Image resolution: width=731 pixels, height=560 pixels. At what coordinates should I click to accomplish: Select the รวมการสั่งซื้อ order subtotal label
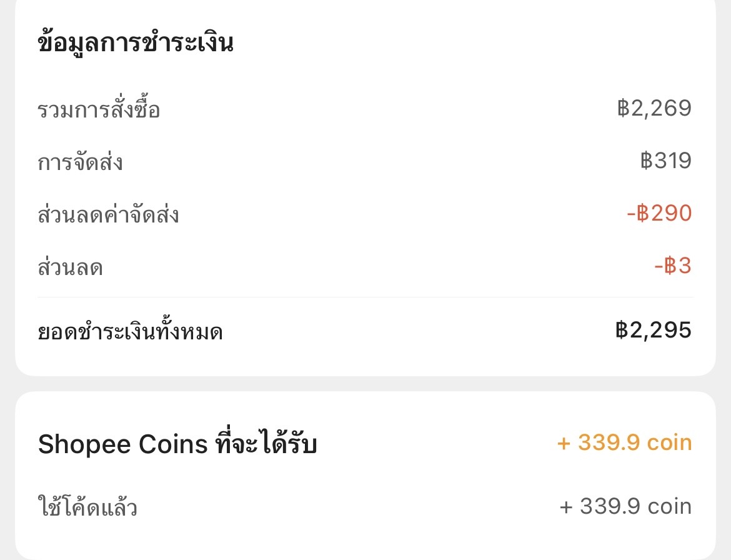[x=99, y=111]
